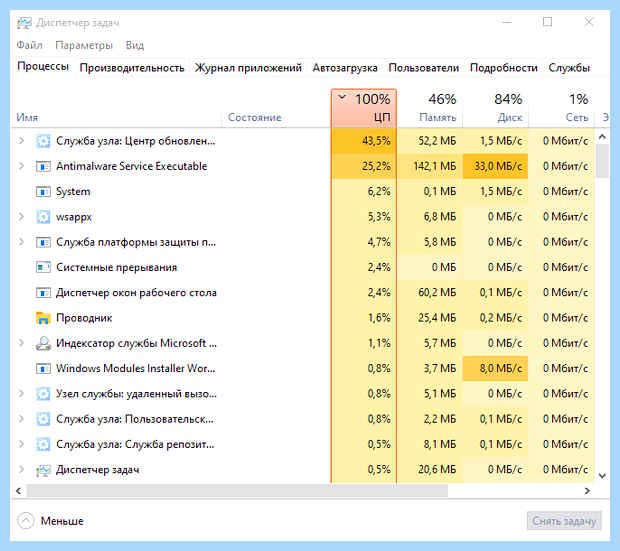Click the icon of Служба платформы защиты
The width and height of the screenshot is (620, 551).
[43, 242]
